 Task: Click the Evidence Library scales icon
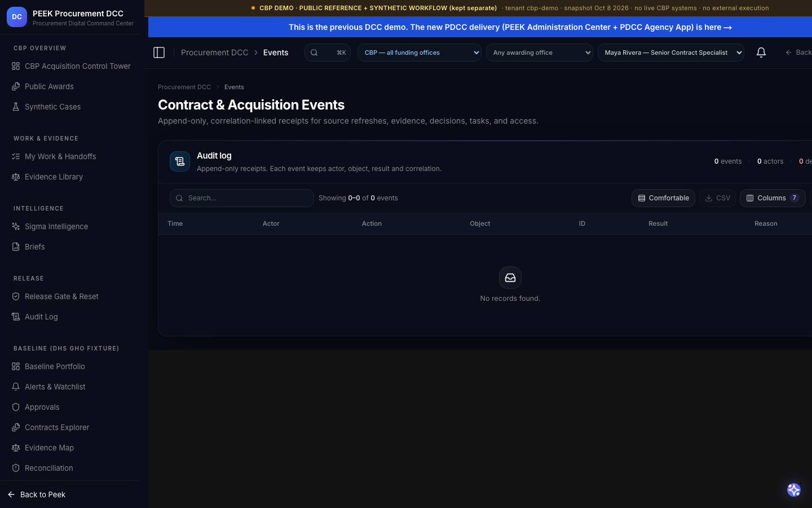point(16,177)
